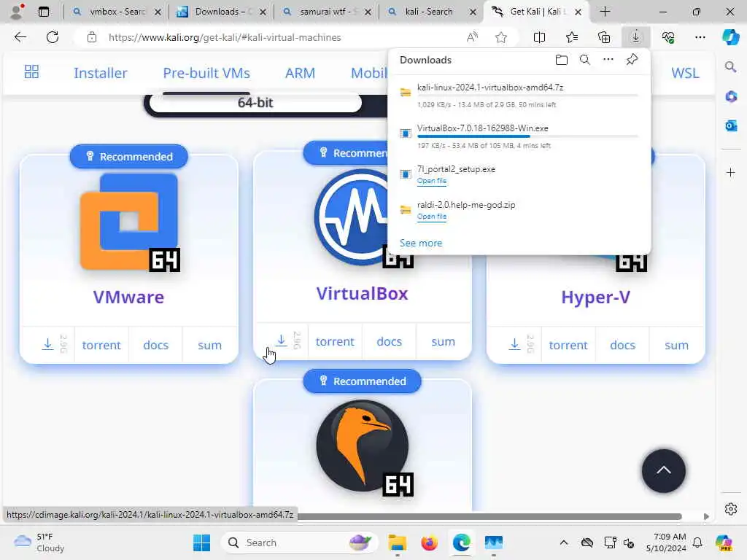Open VMware docs link
Image resolution: width=747 pixels, height=560 pixels.
tap(156, 345)
